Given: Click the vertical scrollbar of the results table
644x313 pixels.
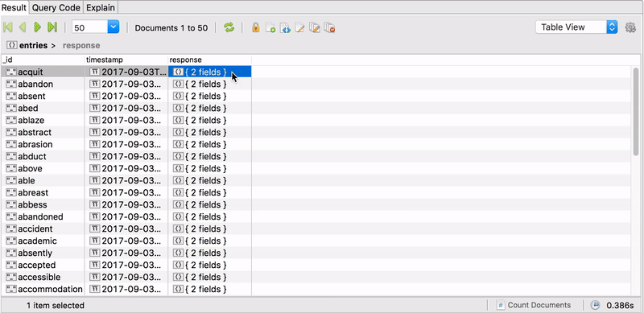Looking at the screenshot, I should [636, 111].
